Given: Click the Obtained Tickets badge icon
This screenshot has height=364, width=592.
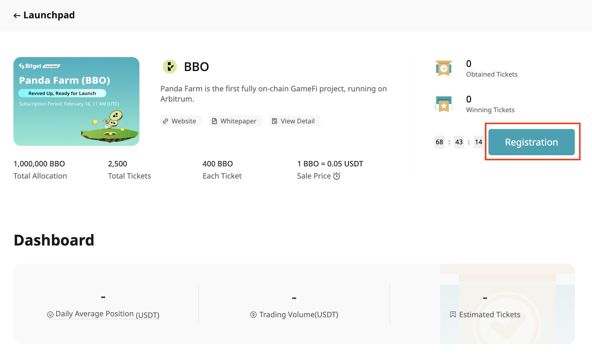Looking at the screenshot, I should (x=444, y=68).
